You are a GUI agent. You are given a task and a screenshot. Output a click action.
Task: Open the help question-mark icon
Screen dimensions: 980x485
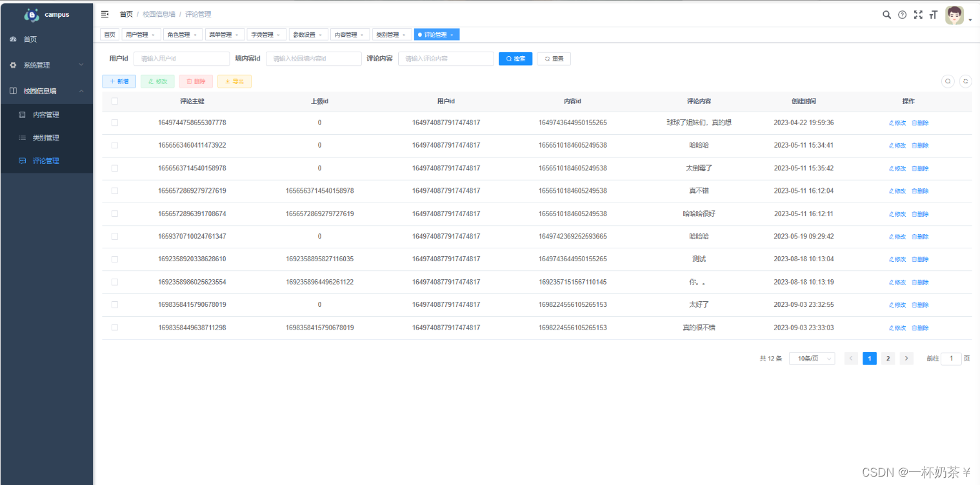[x=902, y=14]
